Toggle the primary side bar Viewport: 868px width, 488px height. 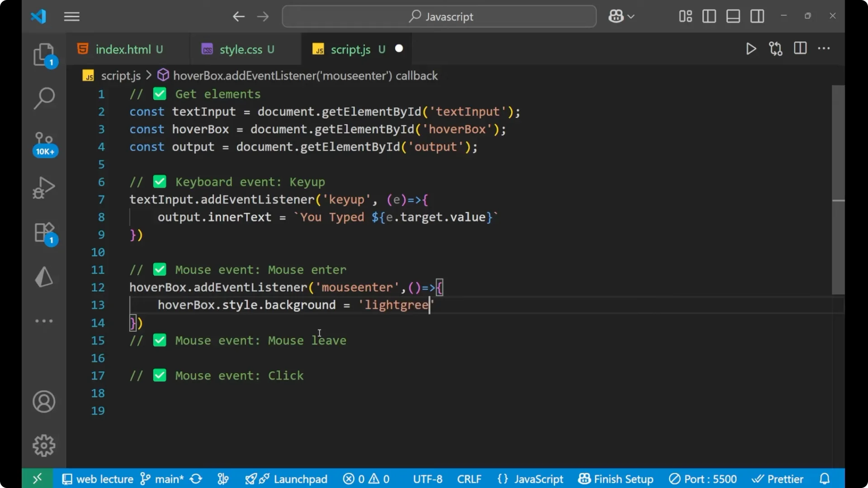(x=709, y=16)
